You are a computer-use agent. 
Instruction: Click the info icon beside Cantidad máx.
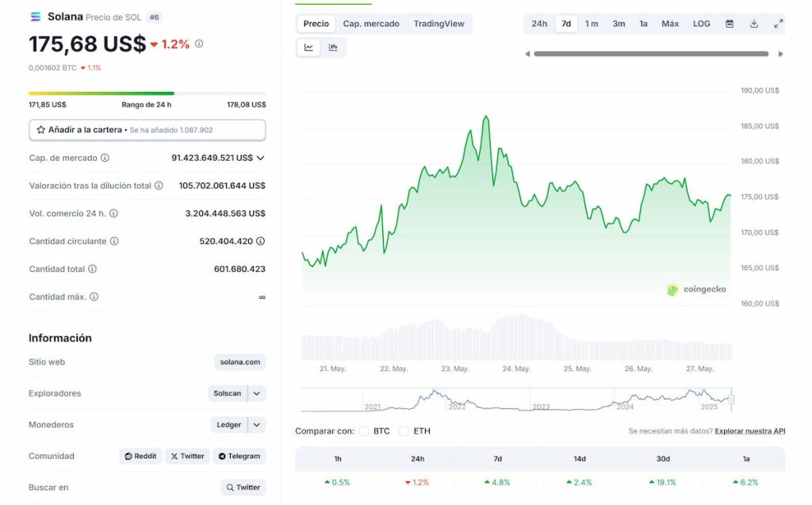click(94, 296)
